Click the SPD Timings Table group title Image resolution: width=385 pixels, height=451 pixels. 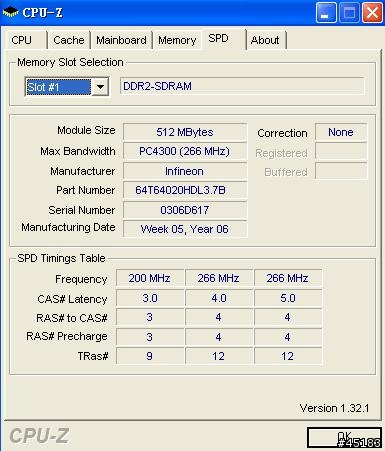[x=61, y=258]
